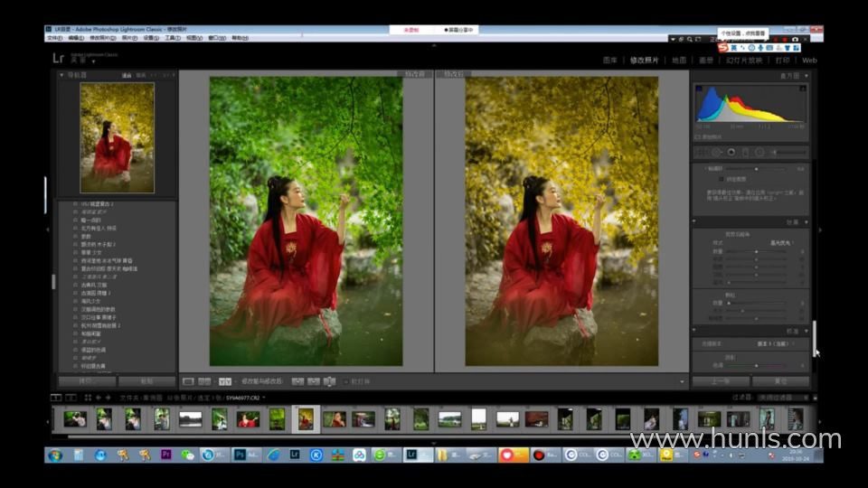The height and width of the screenshot is (488, 868).
Task: Click the before/after Y|Y view icon
Action: [225, 381]
